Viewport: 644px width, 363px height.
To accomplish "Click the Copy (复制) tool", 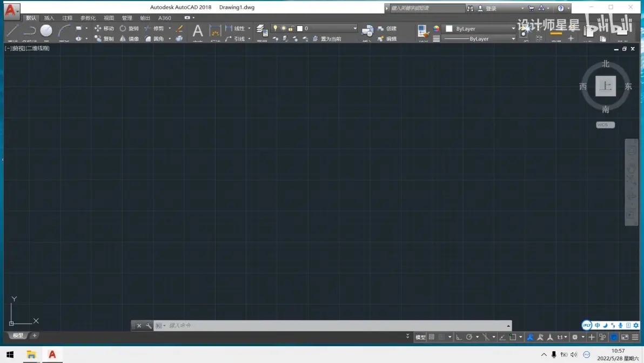I will [104, 39].
